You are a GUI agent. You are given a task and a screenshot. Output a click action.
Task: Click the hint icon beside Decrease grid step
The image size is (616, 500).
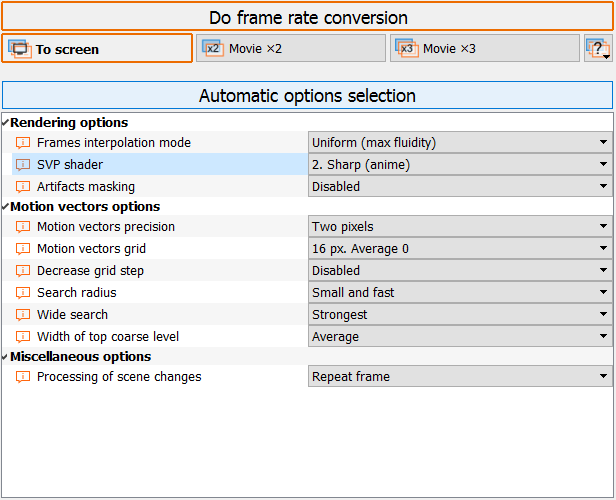click(23, 271)
